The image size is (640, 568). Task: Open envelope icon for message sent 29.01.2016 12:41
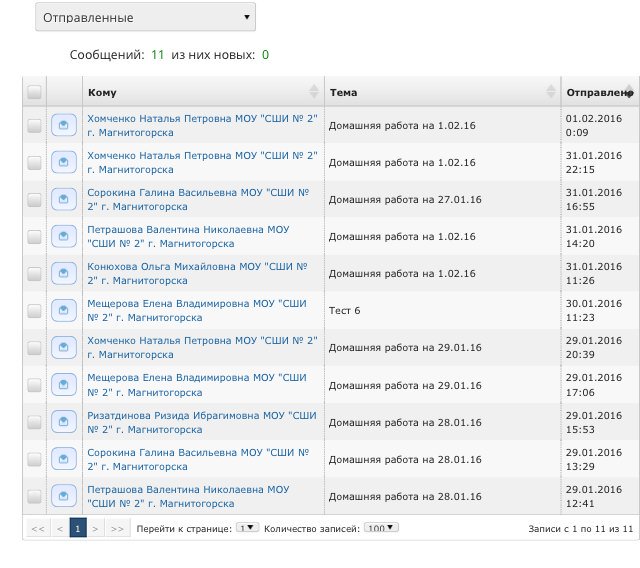point(64,496)
